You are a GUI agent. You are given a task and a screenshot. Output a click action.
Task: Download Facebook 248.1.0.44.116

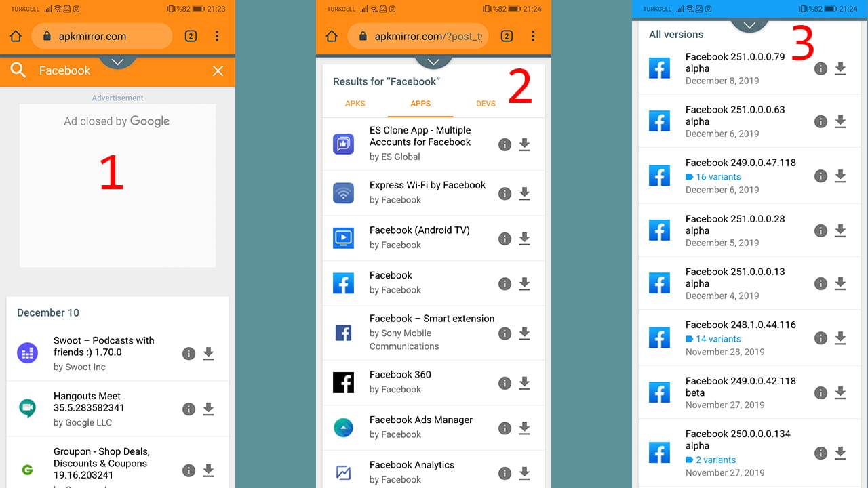point(840,338)
